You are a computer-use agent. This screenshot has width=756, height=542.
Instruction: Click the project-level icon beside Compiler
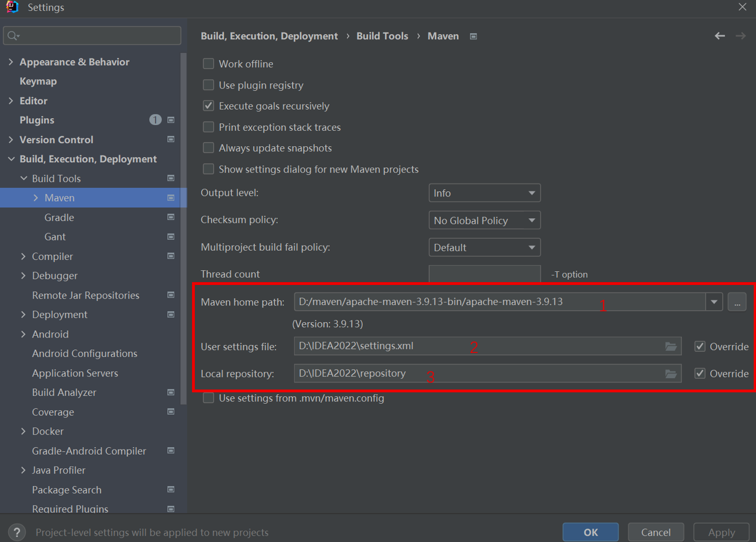171,256
